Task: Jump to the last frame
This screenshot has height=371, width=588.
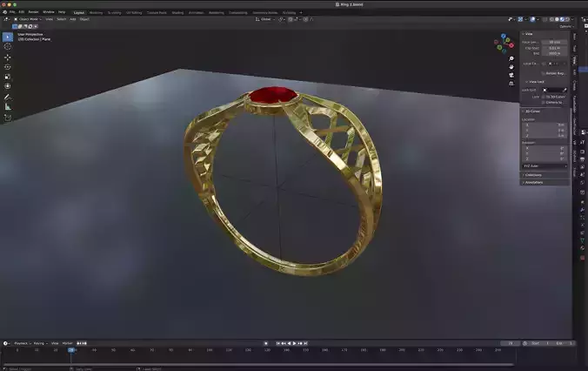Action: click(305, 343)
